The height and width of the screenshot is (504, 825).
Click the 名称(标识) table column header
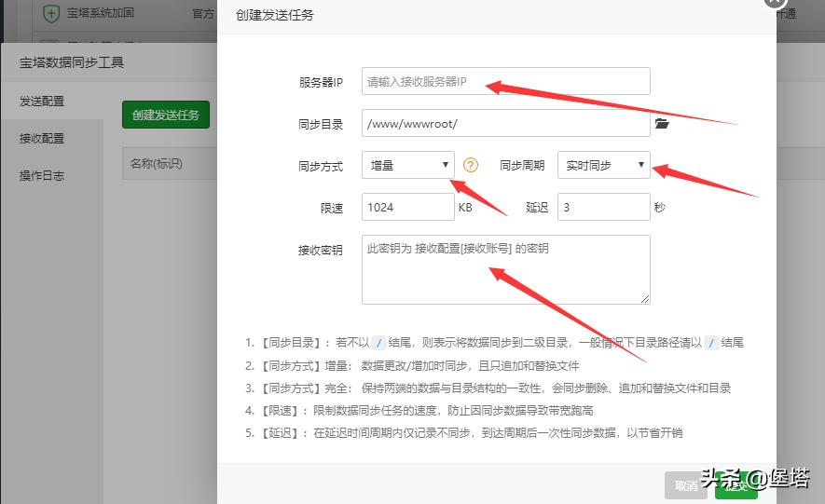click(x=157, y=163)
